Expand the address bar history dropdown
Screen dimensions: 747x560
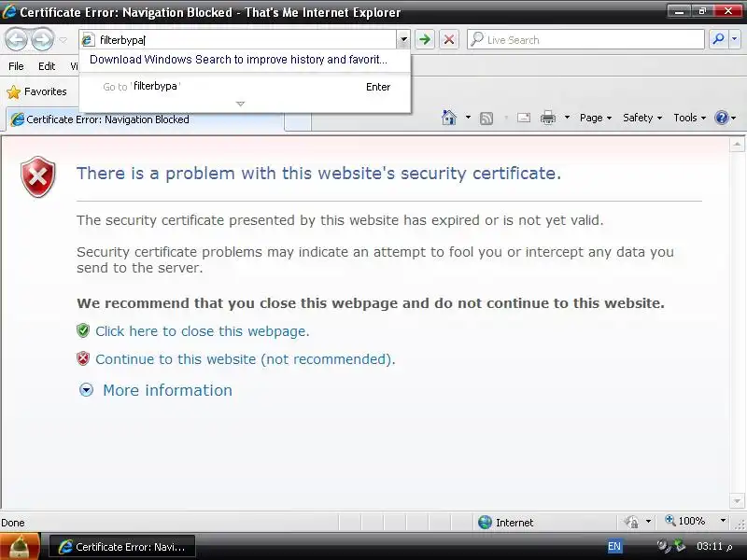point(403,40)
